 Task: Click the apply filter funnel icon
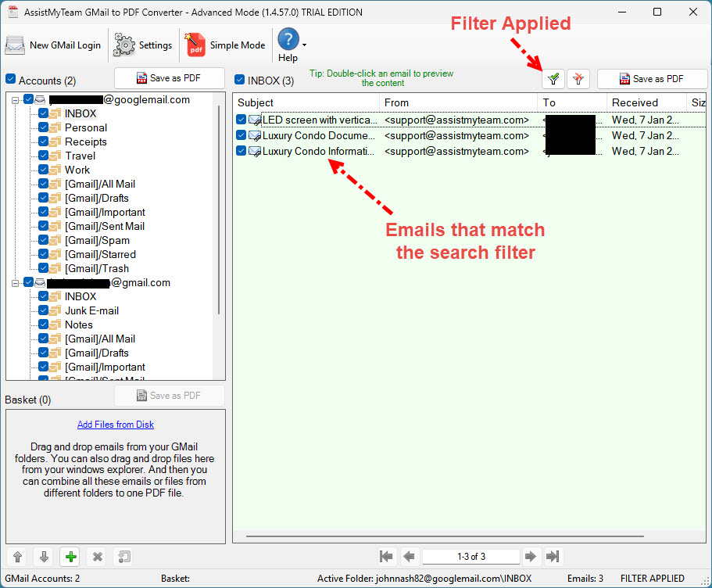click(554, 78)
